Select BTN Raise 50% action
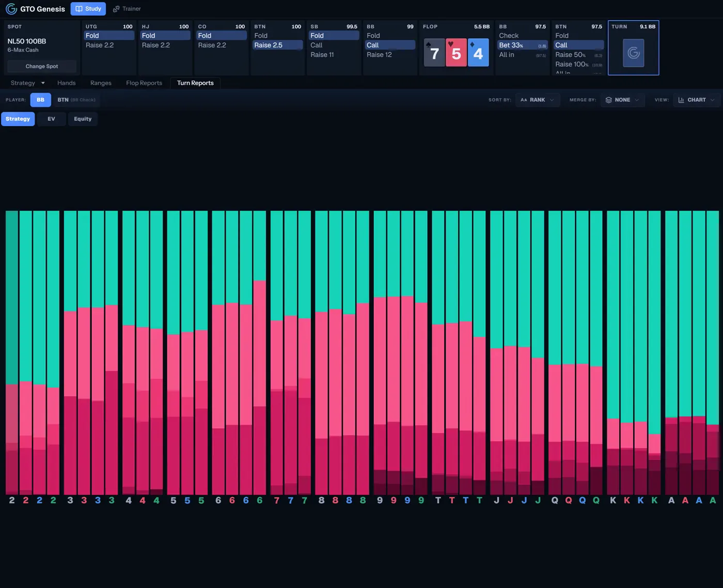 click(x=578, y=55)
